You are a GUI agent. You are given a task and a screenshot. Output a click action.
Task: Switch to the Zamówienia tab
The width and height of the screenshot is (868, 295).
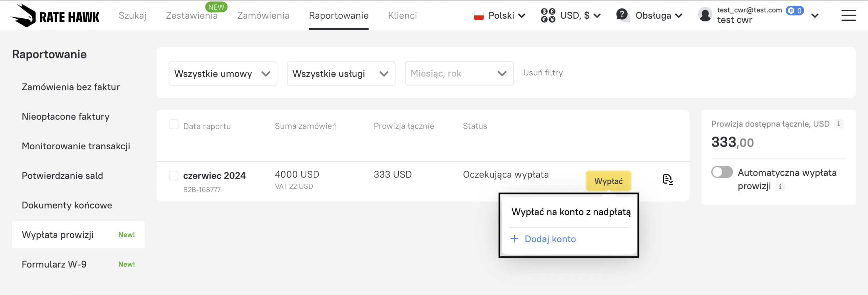point(263,16)
